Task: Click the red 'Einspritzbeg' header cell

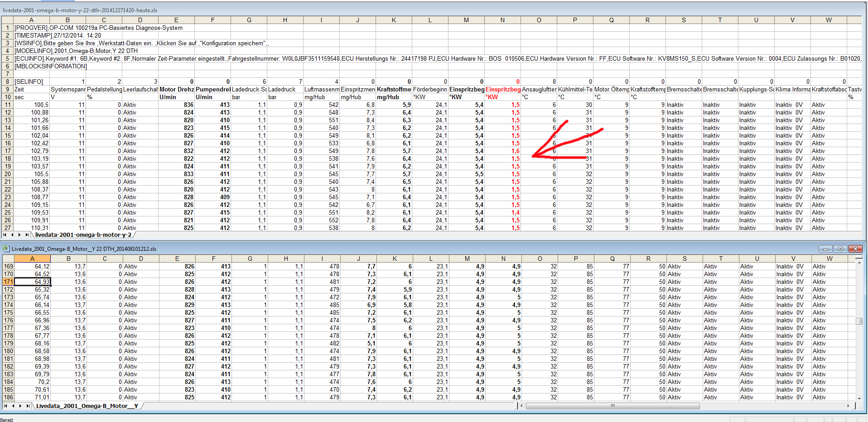Action: [503, 89]
